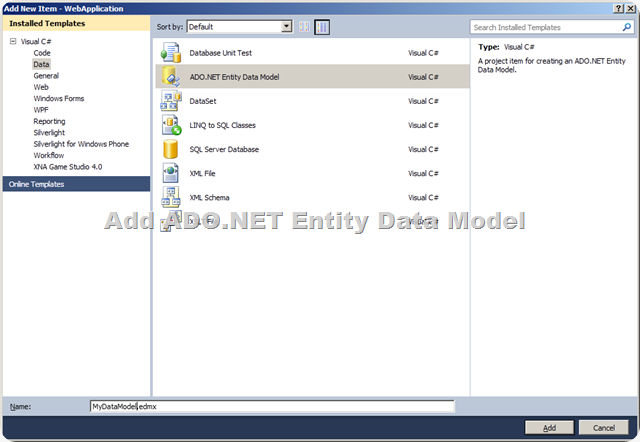Image resolution: width=640 pixels, height=442 pixels.
Task: Select the Workflow category
Action: (49, 155)
